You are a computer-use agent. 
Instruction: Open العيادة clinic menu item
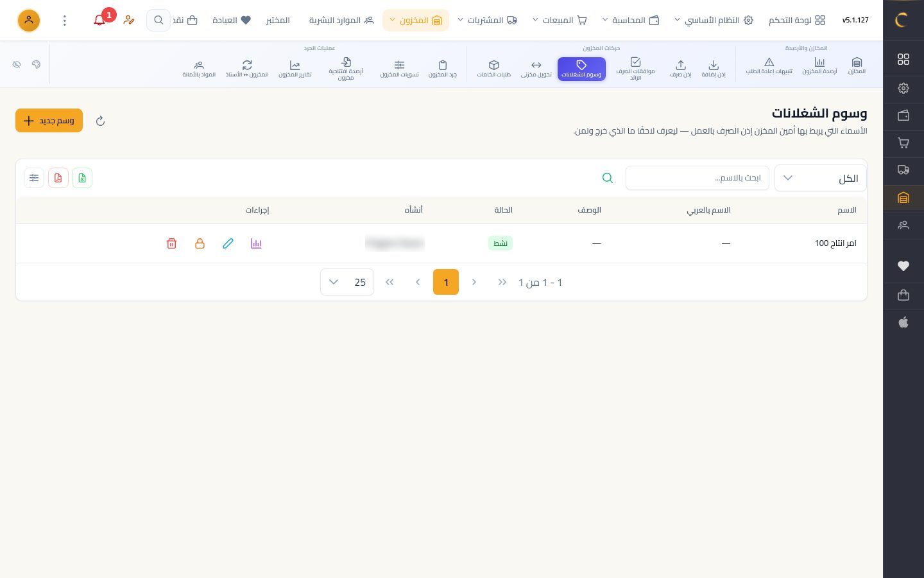(232, 21)
